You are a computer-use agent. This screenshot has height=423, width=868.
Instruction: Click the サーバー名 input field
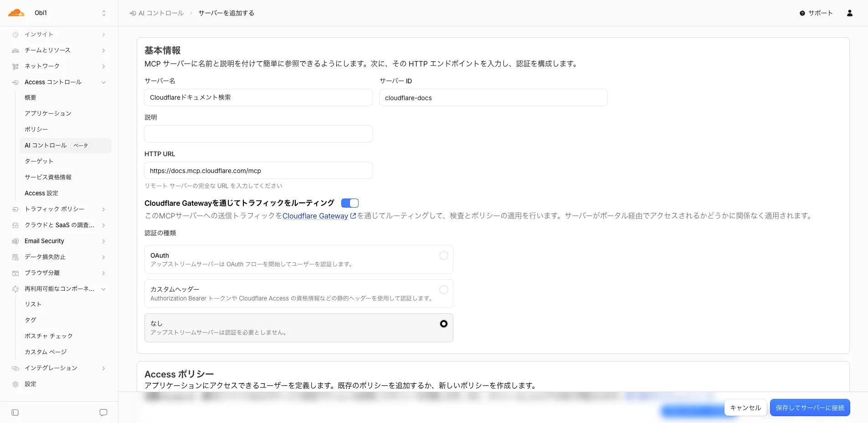point(258,97)
